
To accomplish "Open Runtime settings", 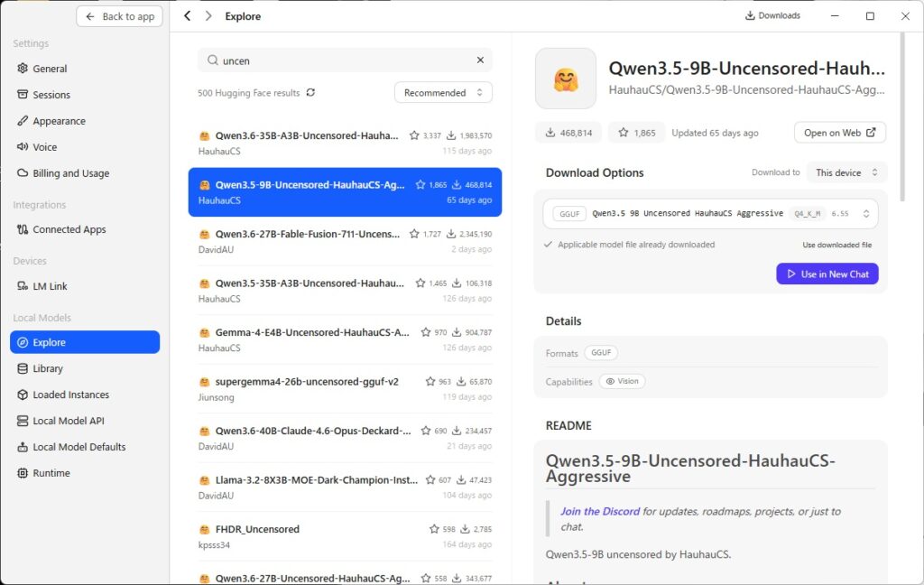I will point(85,473).
